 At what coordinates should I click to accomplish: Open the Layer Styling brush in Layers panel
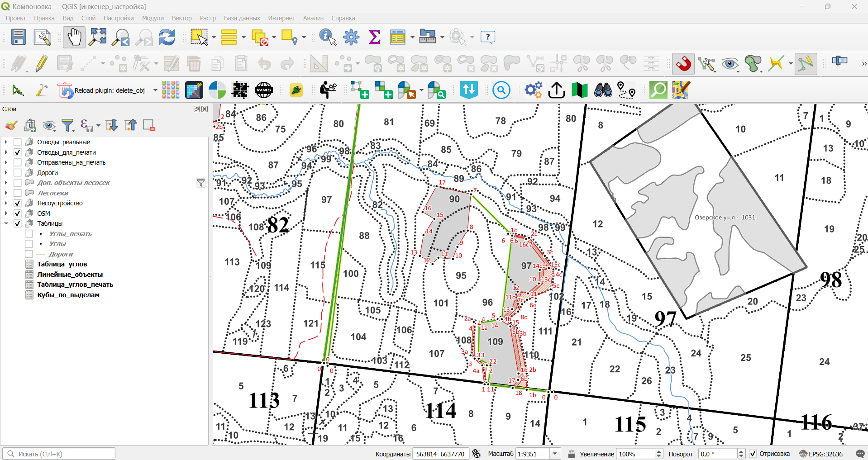[x=11, y=125]
